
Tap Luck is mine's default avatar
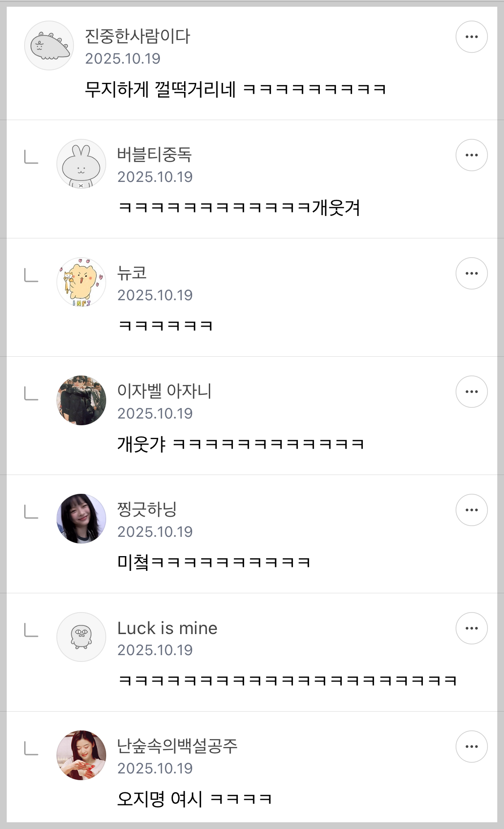click(x=81, y=637)
